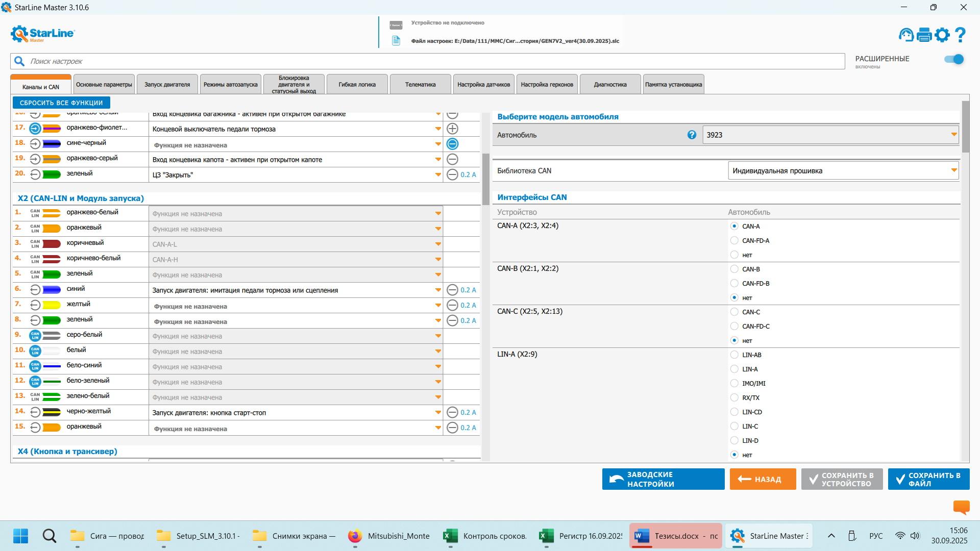This screenshot has height=551, width=980.
Task: Click minus polarity icon on channel 18
Action: coord(452,144)
